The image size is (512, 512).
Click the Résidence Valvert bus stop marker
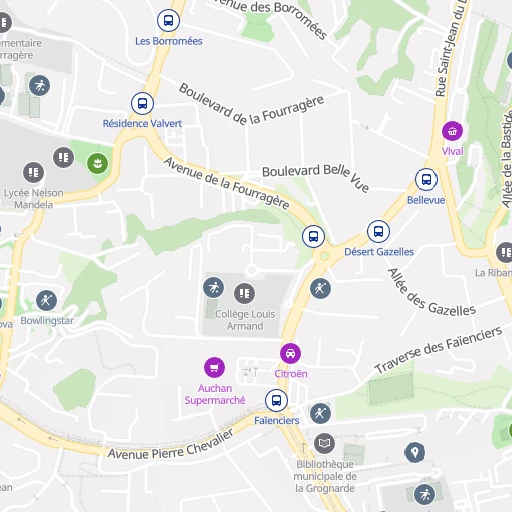point(142,103)
